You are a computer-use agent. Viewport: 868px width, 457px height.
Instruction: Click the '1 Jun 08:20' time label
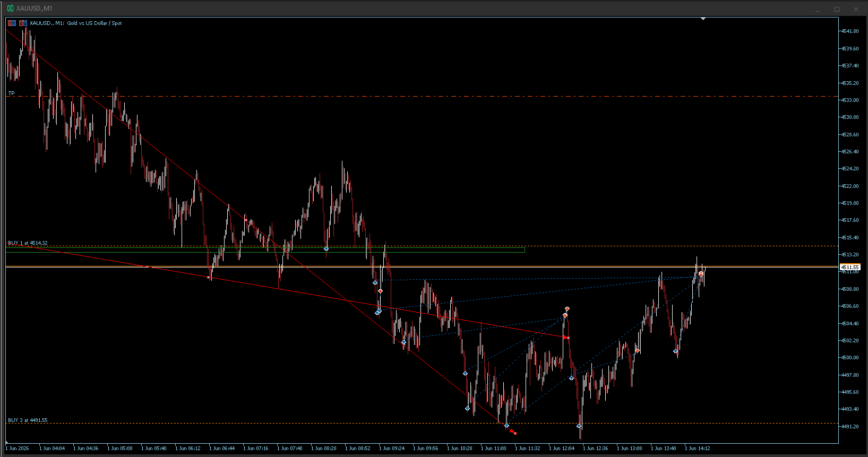point(324,449)
